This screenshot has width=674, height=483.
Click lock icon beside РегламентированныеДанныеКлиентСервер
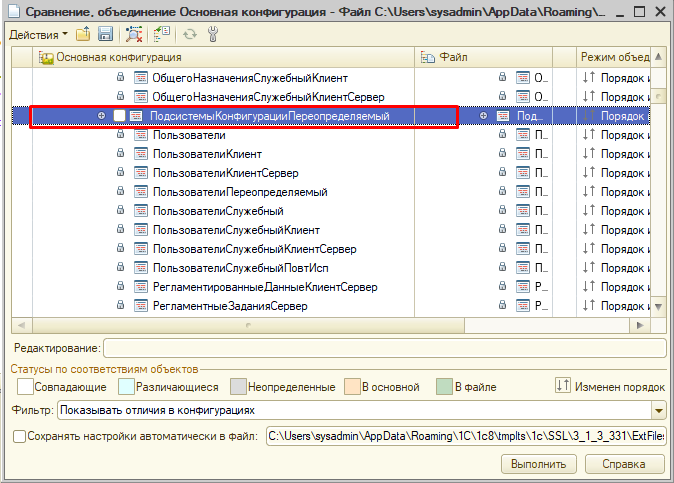(x=120, y=286)
